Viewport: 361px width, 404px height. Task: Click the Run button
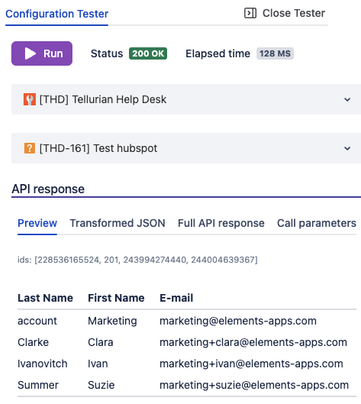pyautogui.click(x=42, y=53)
